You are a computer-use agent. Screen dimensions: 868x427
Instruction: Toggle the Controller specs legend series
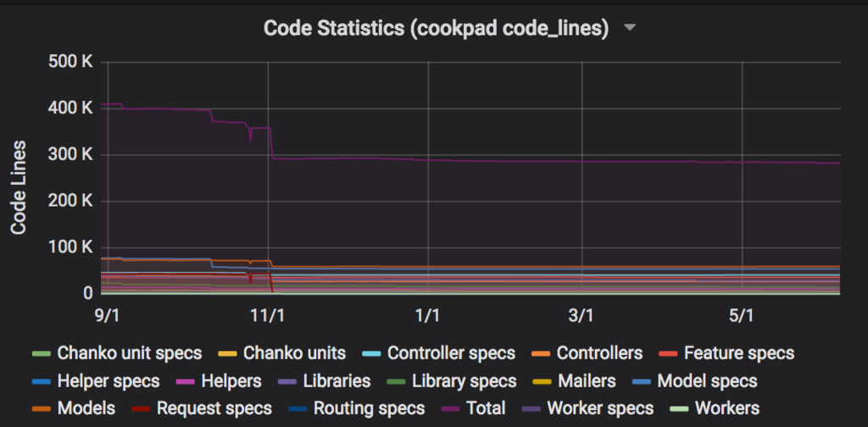pos(451,353)
